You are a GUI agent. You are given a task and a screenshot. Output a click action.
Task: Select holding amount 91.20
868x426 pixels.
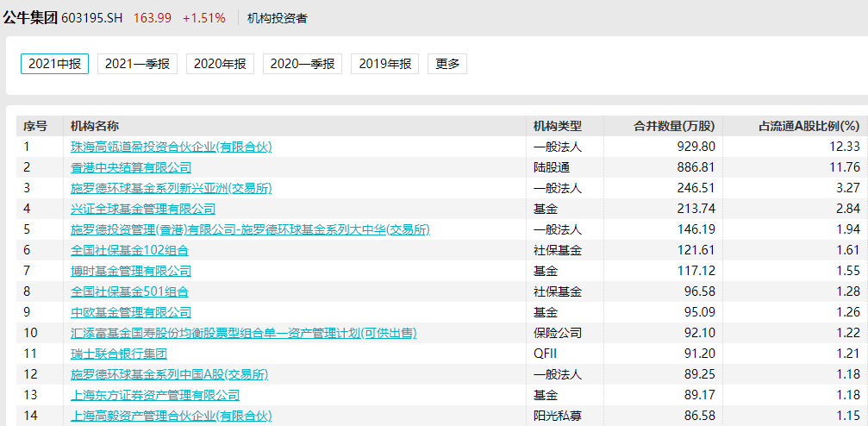[x=700, y=354]
